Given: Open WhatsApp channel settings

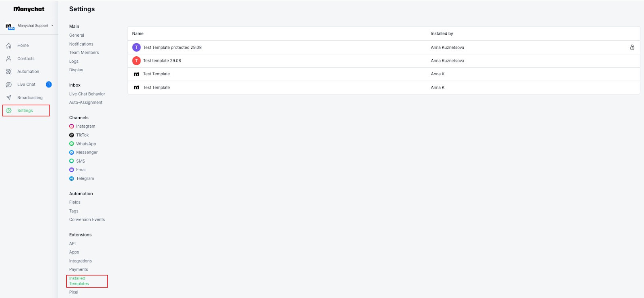Looking at the screenshot, I should click(86, 144).
